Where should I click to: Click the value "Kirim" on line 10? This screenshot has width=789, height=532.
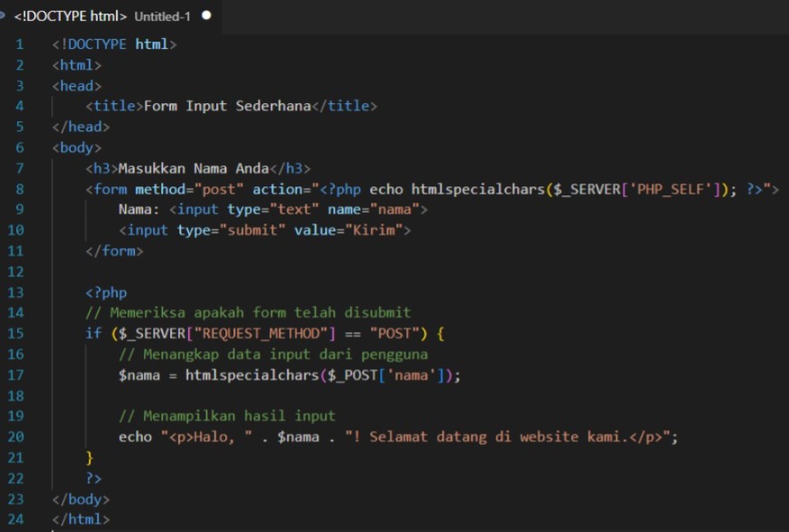point(375,230)
